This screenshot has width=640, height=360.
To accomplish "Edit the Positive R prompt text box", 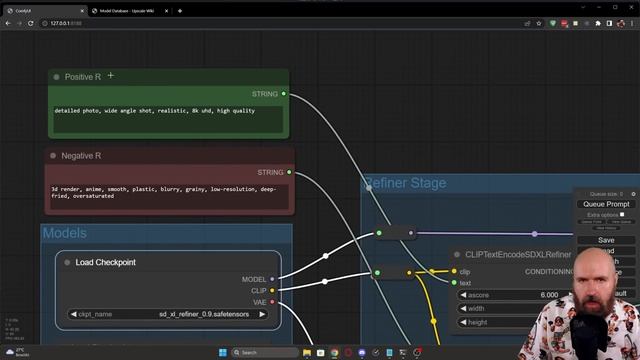I will point(168,119).
